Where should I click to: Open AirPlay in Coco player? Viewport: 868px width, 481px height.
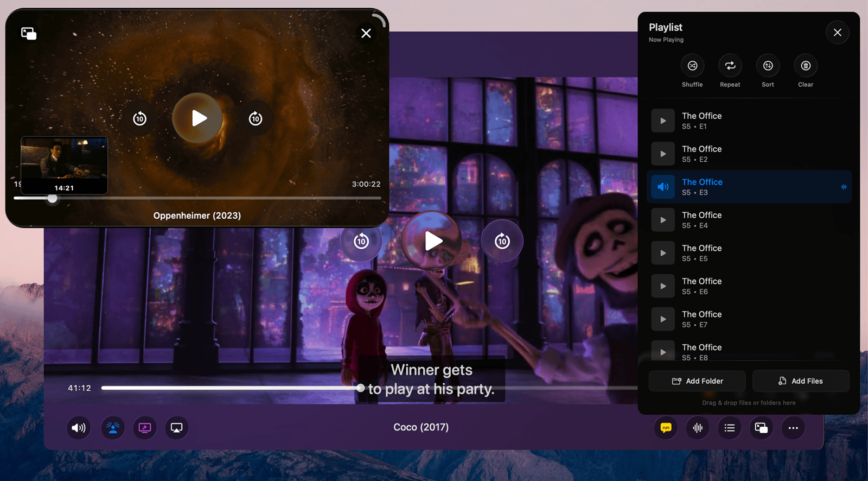[176, 428]
